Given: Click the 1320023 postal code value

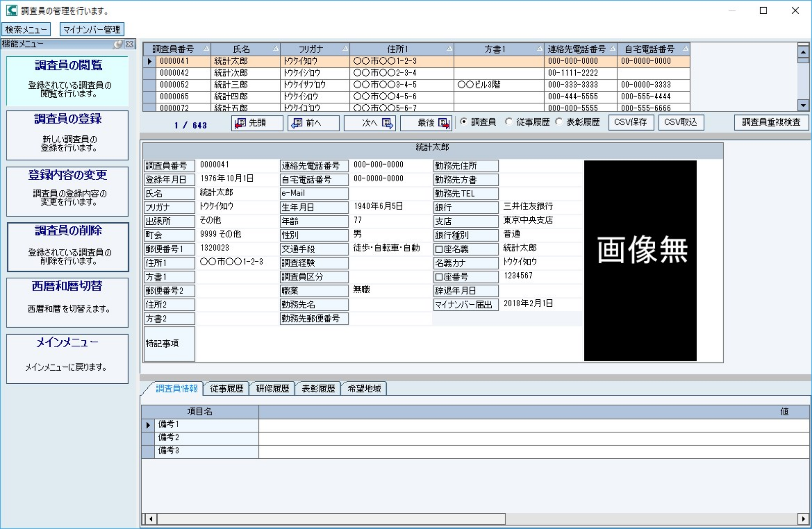Looking at the screenshot, I should 214,248.
